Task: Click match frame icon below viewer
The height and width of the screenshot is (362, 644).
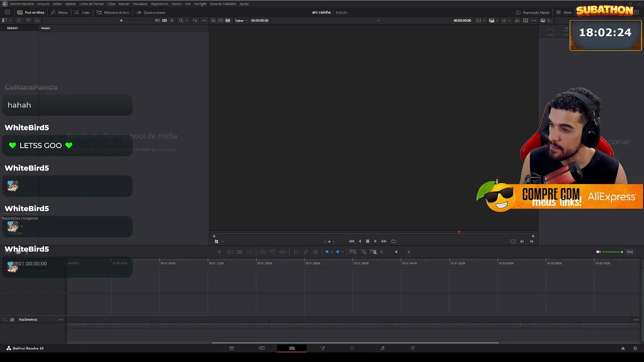Action: 513,241
